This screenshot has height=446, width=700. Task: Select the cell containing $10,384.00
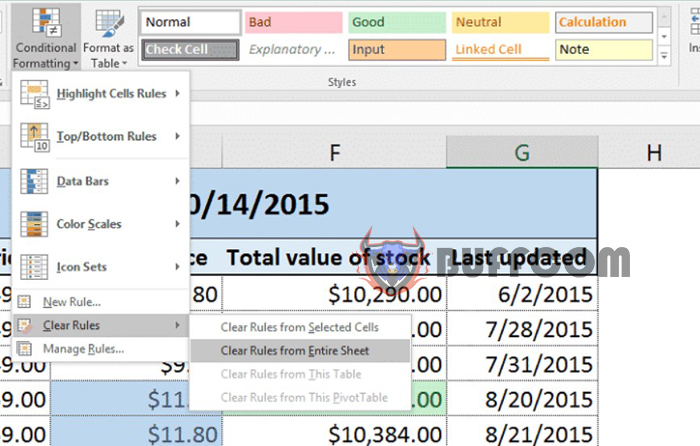click(x=334, y=434)
